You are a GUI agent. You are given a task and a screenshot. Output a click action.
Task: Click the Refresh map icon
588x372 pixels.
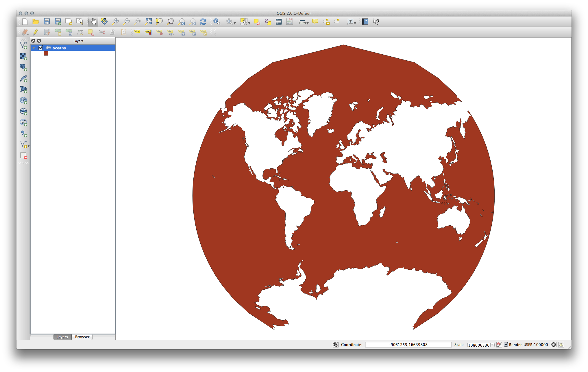tap(203, 22)
